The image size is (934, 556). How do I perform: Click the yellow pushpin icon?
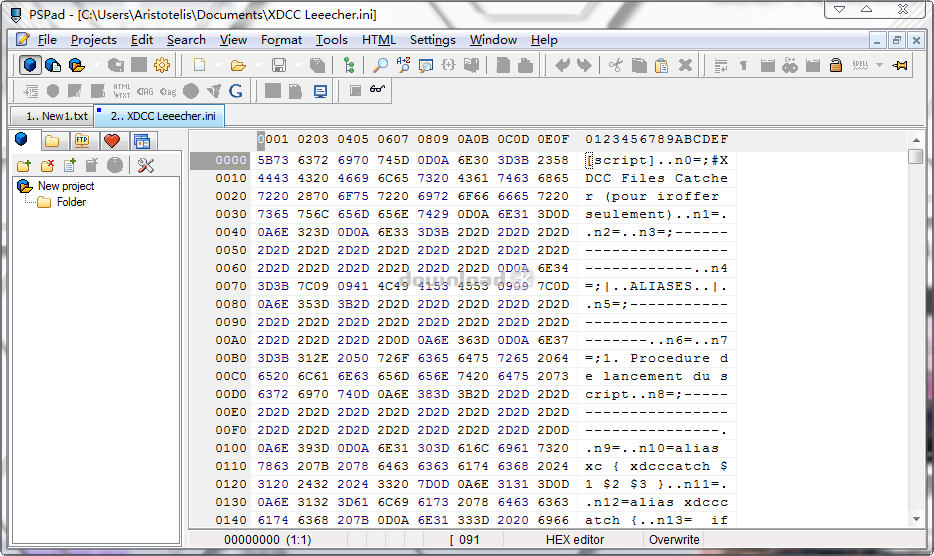point(900,65)
